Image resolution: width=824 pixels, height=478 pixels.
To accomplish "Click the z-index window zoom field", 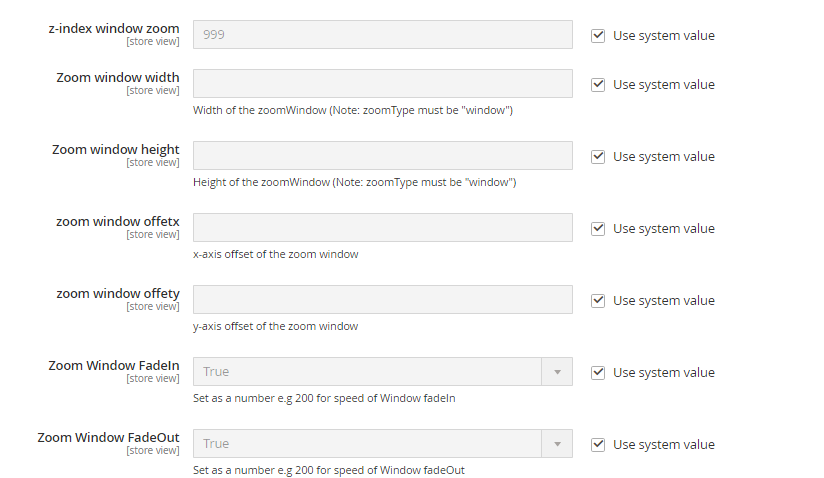I will tap(382, 35).
